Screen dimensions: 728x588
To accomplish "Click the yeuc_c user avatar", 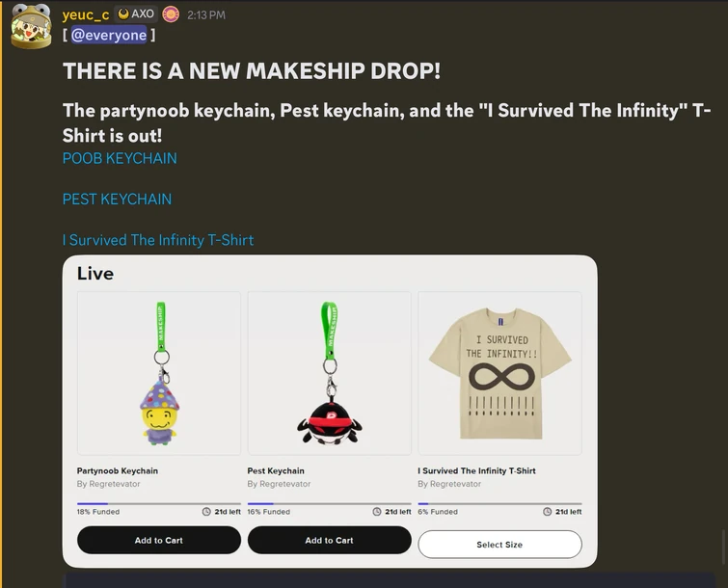I will tap(31, 26).
